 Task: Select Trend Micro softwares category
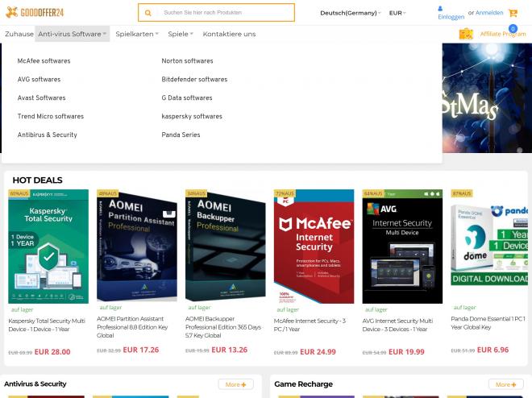[x=51, y=116]
